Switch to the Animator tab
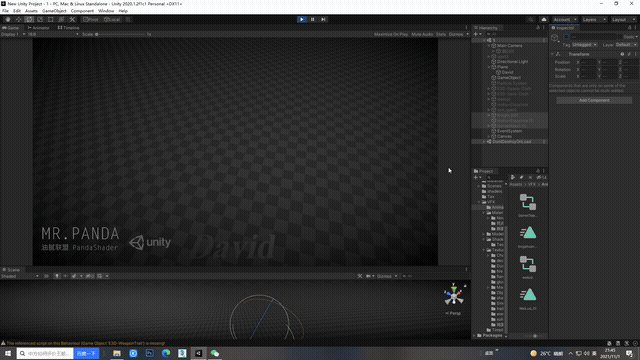This screenshot has width=640, height=360. coord(38,28)
